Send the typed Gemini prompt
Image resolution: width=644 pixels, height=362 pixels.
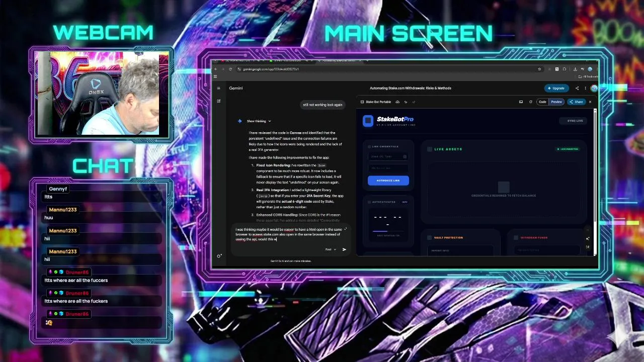[344, 249]
